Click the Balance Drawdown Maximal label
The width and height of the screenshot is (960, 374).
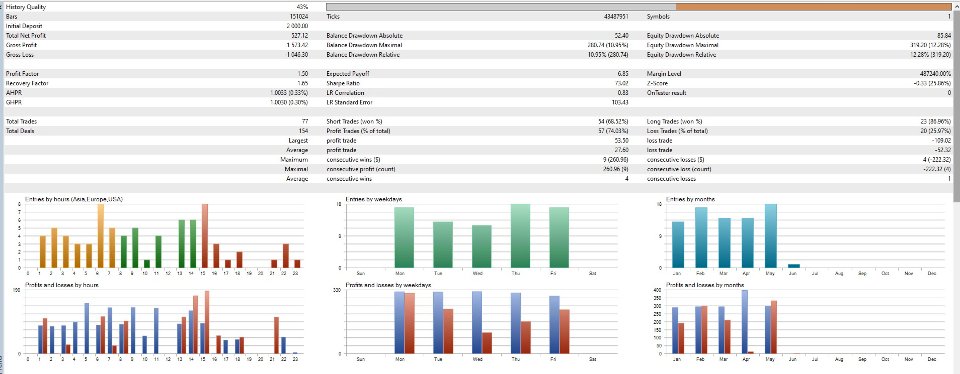coord(364,45)
